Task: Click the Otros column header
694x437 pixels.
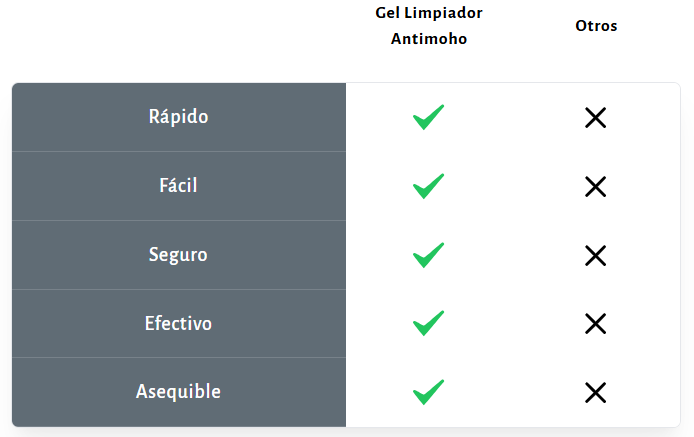Action: [596, 26]
